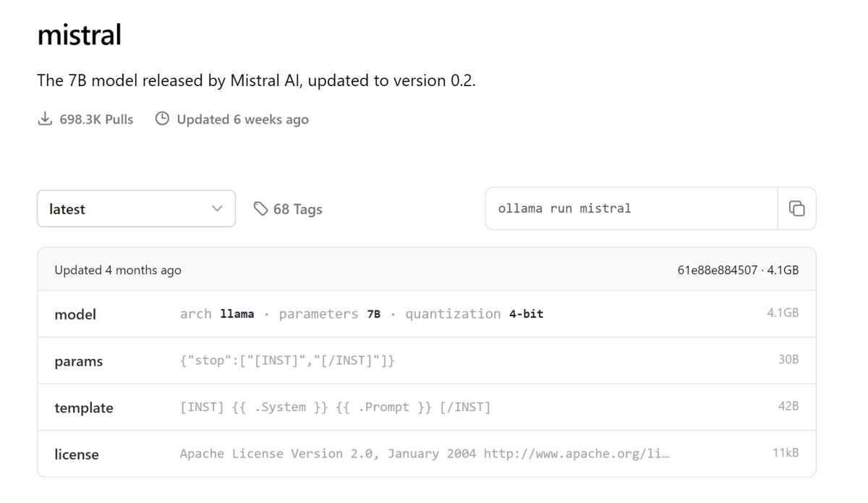868x503 pixels.
Task: Click the download pulls icon
Action: pos(45,119)
